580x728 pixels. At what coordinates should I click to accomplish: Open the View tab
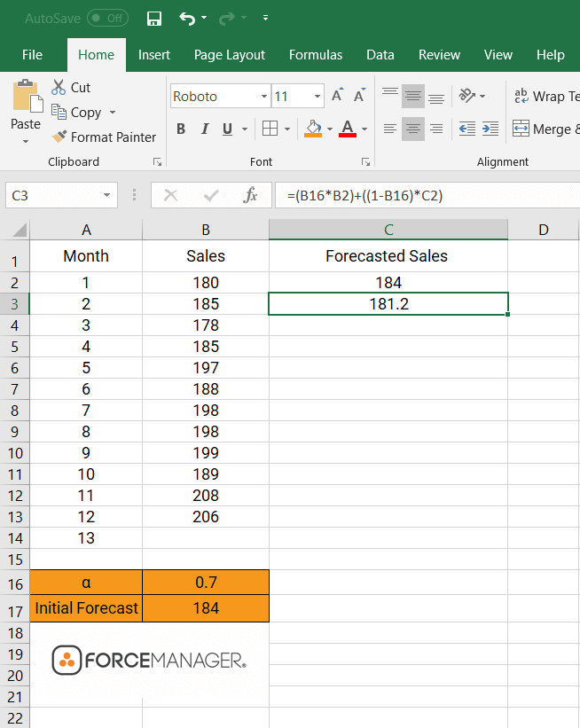coord(498,55)
